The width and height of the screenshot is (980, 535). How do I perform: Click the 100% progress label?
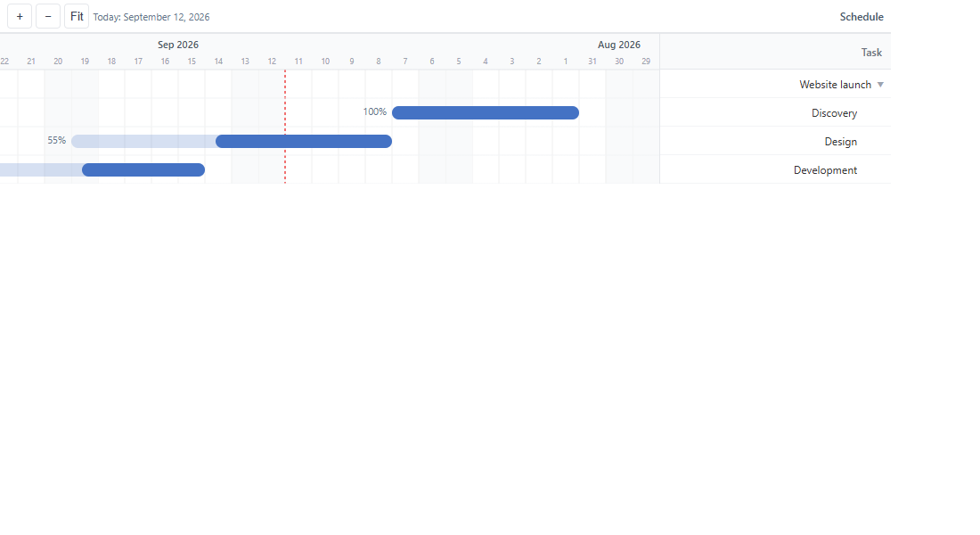tap(375, 112)
